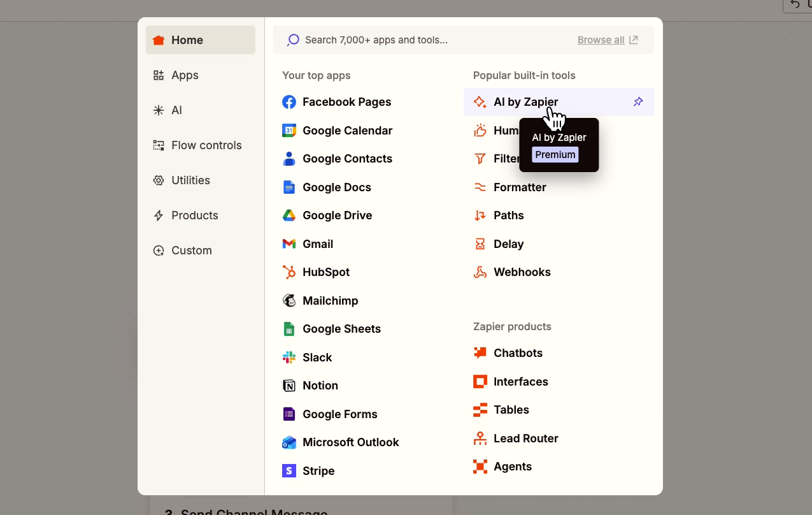This screenshot has width=812, height=515.
Task: Click the Chatbots icon
Action: (x=480, y=353)
